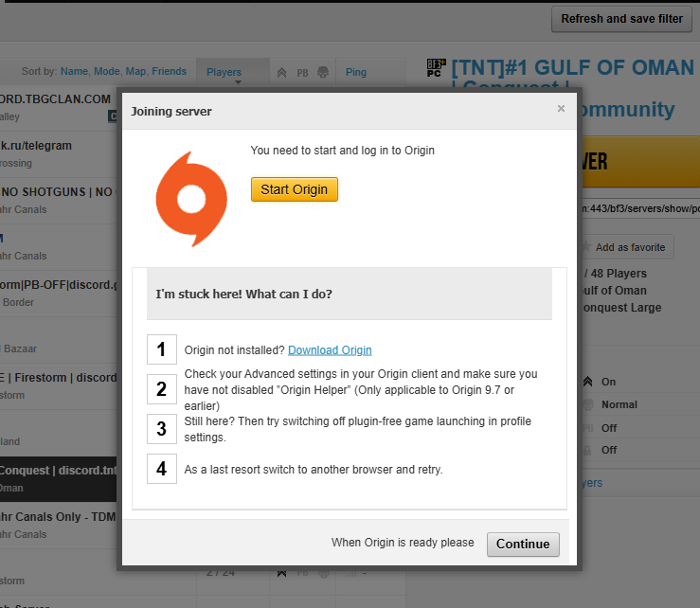The width and height of the screenshot is (700, 608).
Task: Click the Conquest Large mode text
Action: pyautogui.click(x=622, y=308)
